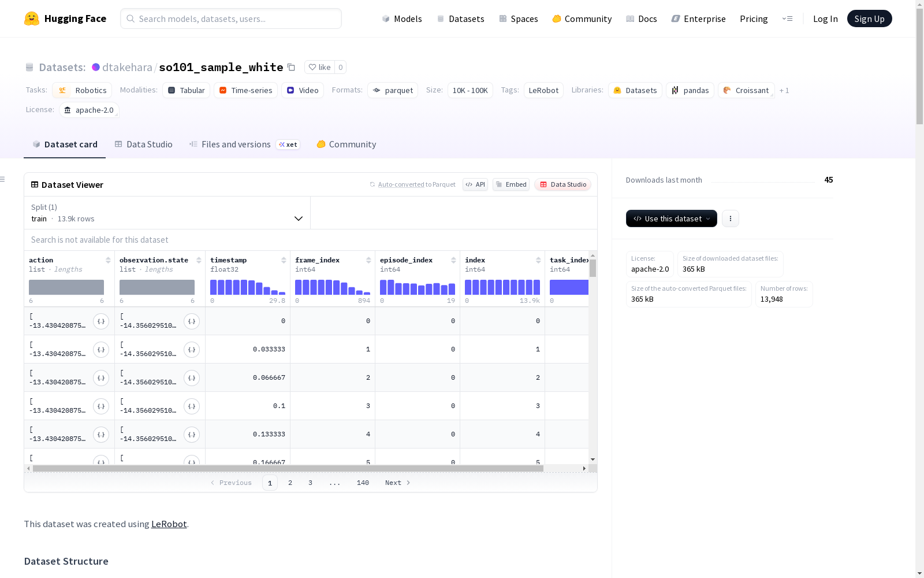
Task: Click the table of contents sidebar icon
Action: pos(2,179)
